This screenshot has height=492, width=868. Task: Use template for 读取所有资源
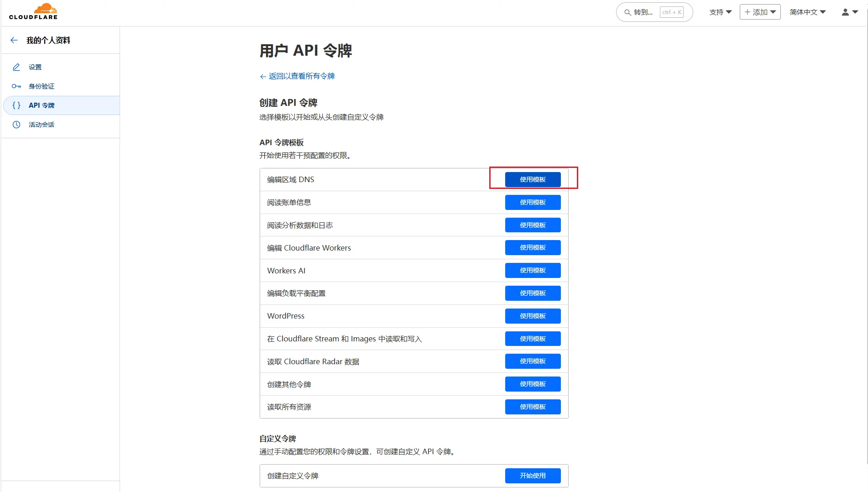(533, 407)
